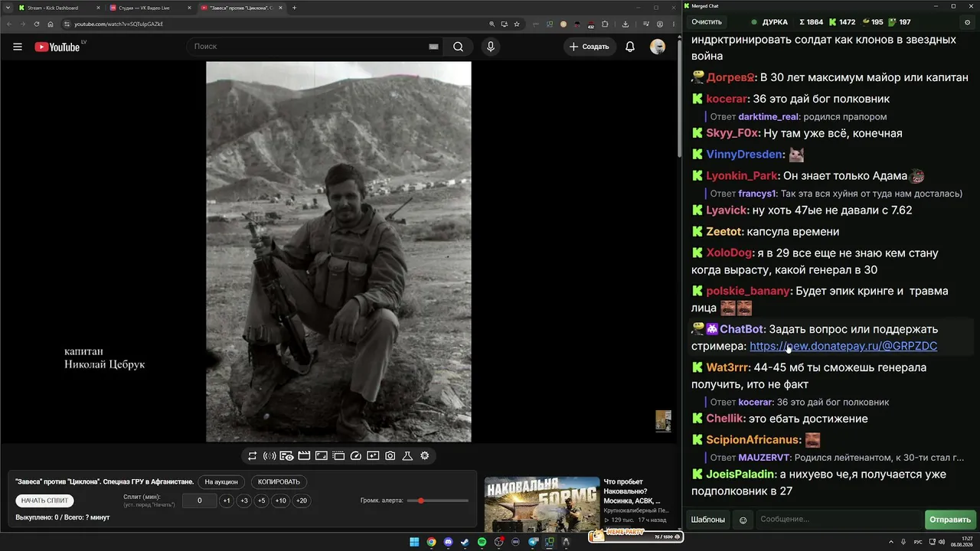The image size is (980, 551).
Task: Open the "Что пробьет Наковальню?" video title
Action: click(632, 491)
